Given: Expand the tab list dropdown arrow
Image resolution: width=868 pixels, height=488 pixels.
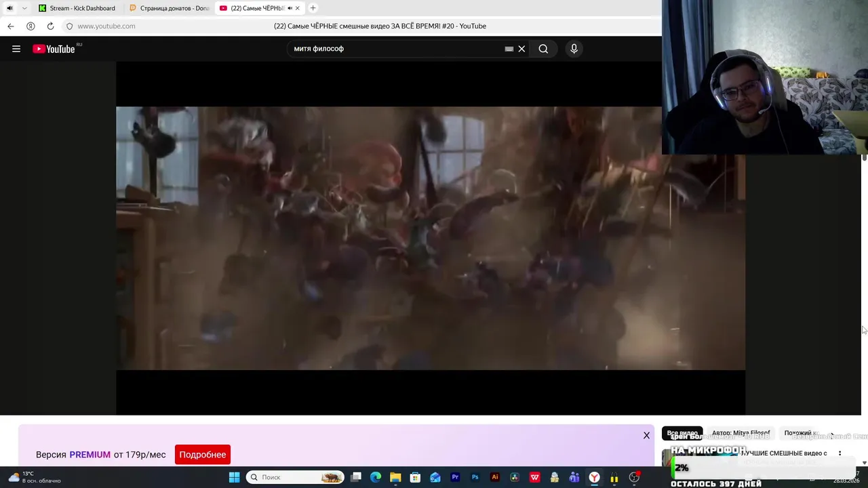Looking at the screenshot, I should coord(24,8).
